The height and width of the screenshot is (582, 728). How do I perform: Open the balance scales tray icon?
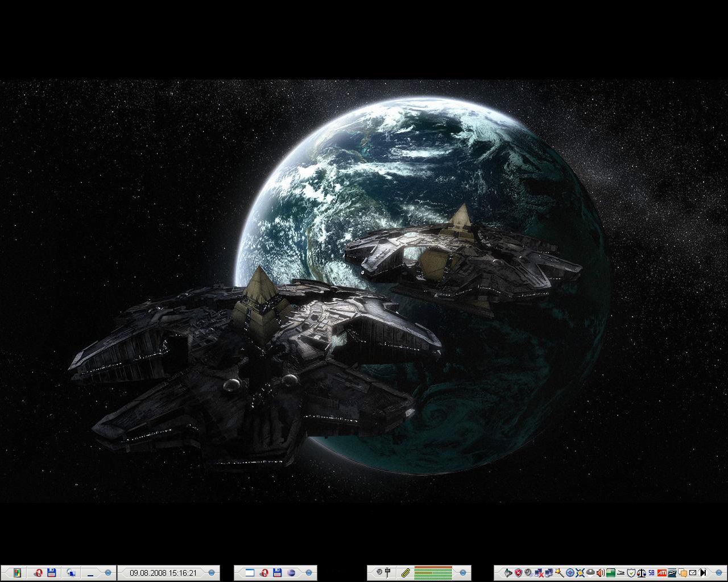click(x=641, y=572)
